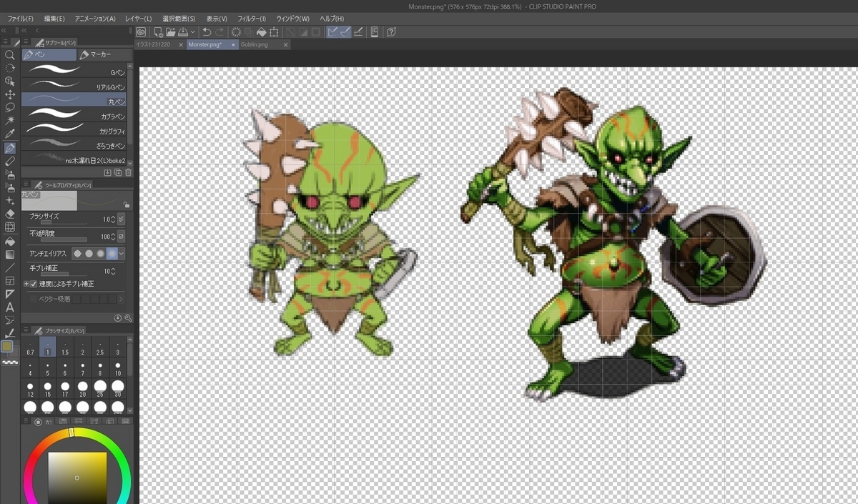Close the Goblin.png tab
858x504 pixels.
pyautogui.click(x=286, y=44)
